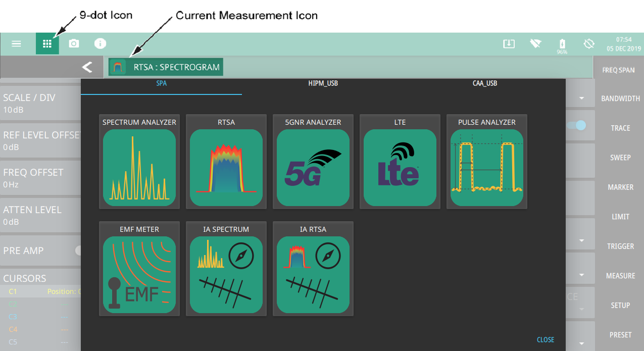
Task: Choose the IA RTSA icon
Action: pos(313,275)
